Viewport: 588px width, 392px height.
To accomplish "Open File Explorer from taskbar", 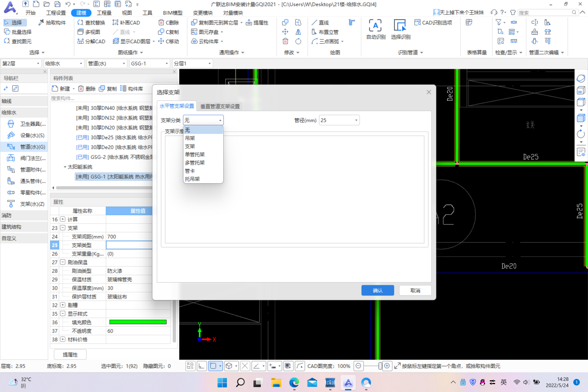I will click(276, 382).
